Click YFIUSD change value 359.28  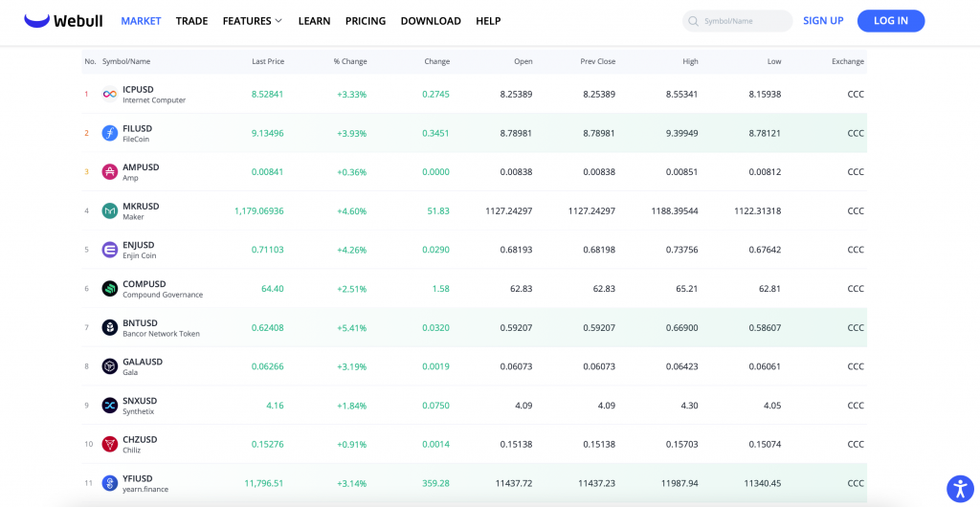[x=436, y=483]
